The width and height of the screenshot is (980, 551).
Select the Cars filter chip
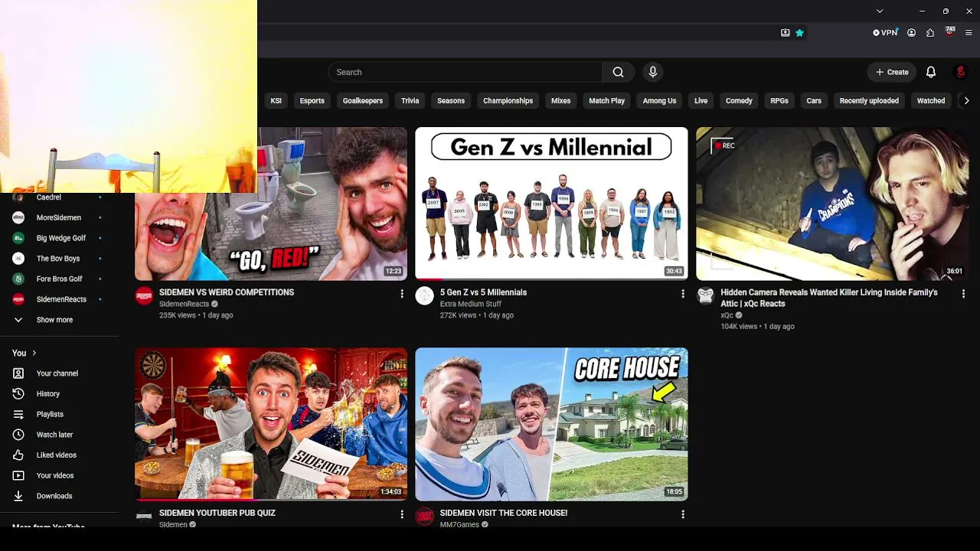814,100
